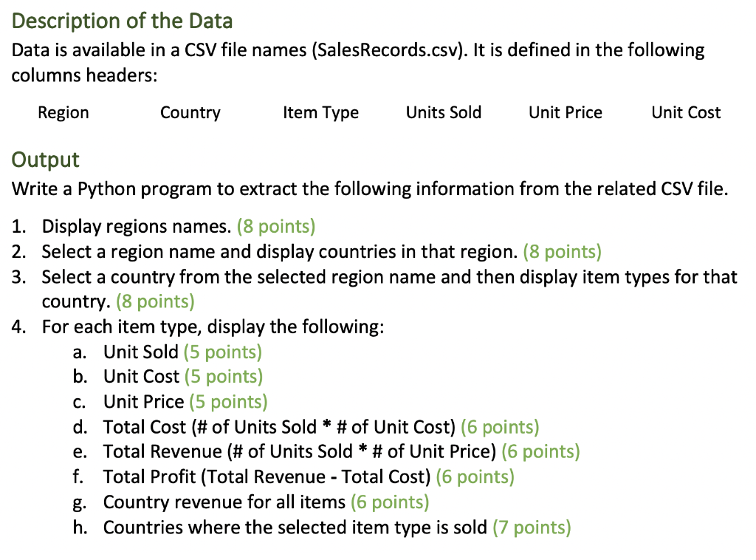The height and width of the screenshot is (560, 756).
Task: Click 'Total Revenue' formula line
Action: pyautogui.click(x=341, y=452)
